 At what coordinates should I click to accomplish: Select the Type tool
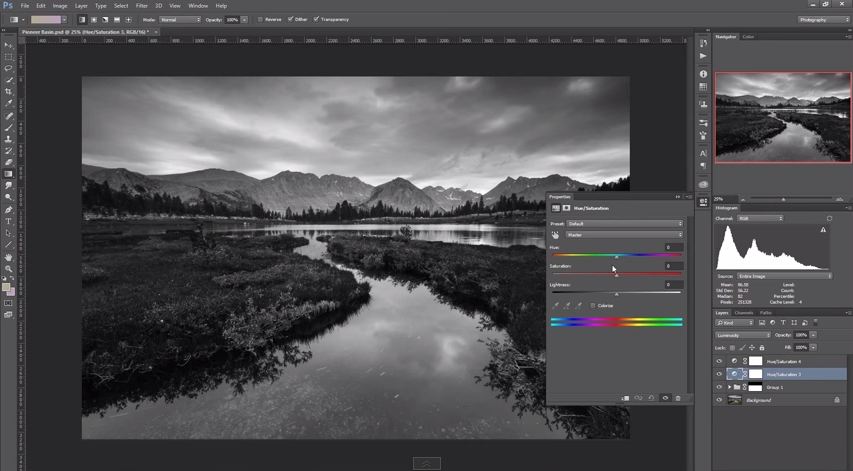(9, 222)
